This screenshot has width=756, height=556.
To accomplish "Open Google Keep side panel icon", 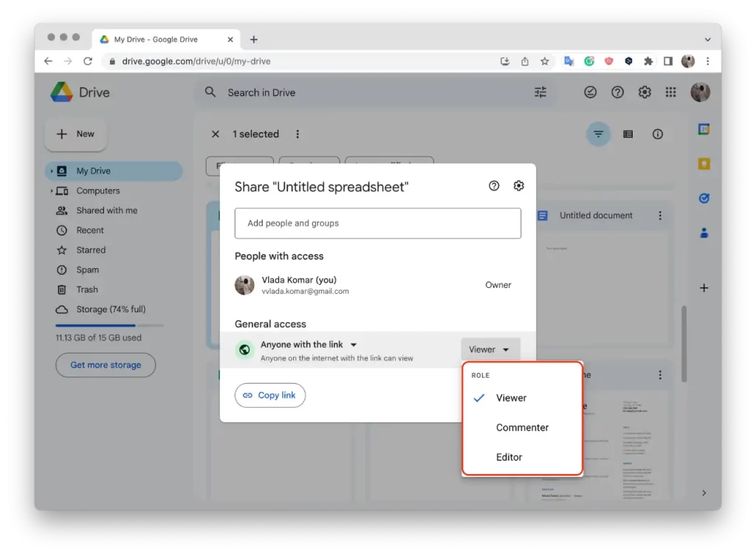I will point(704,164).
